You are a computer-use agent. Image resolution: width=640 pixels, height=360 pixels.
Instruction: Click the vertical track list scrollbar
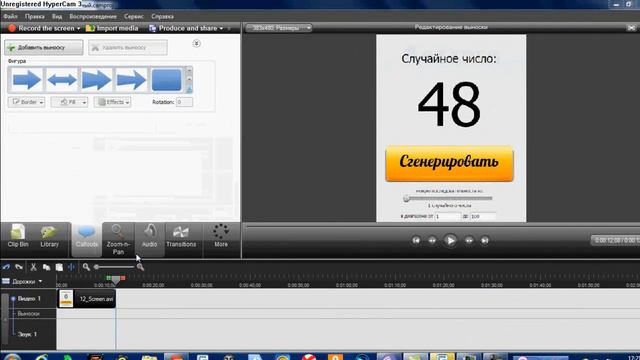(x=5, y=320)
